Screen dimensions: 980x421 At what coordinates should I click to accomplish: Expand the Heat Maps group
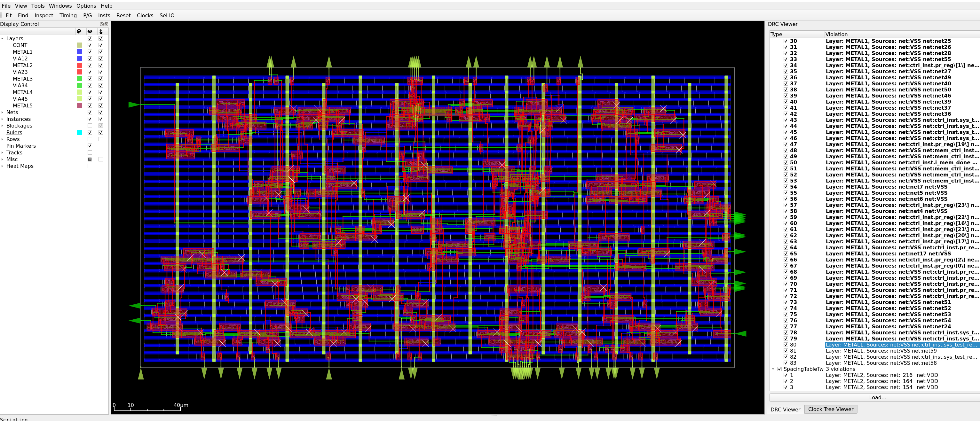point(2,166)
